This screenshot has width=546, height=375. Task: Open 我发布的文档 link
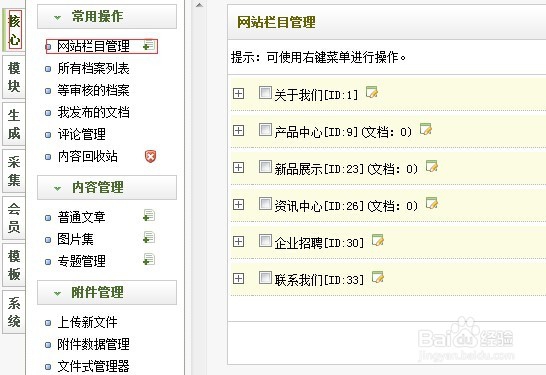pos(93,112)
